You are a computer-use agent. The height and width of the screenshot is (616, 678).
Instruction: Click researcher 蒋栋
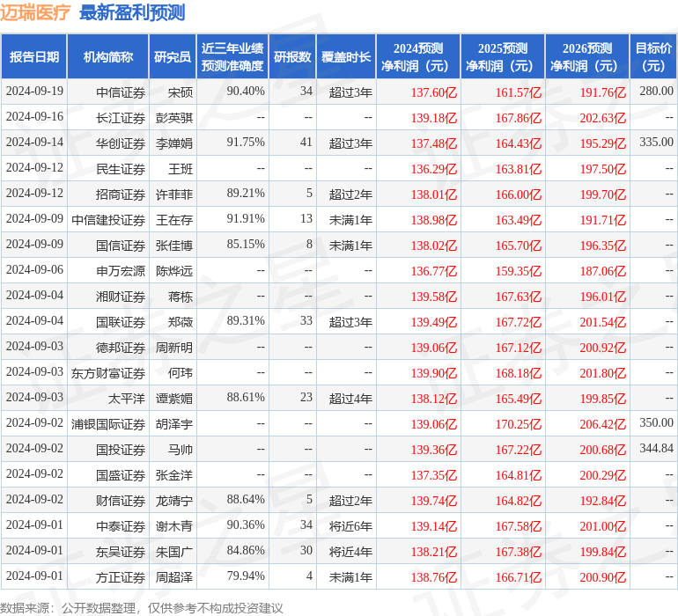pyautogui.click(x=181, y=297)
